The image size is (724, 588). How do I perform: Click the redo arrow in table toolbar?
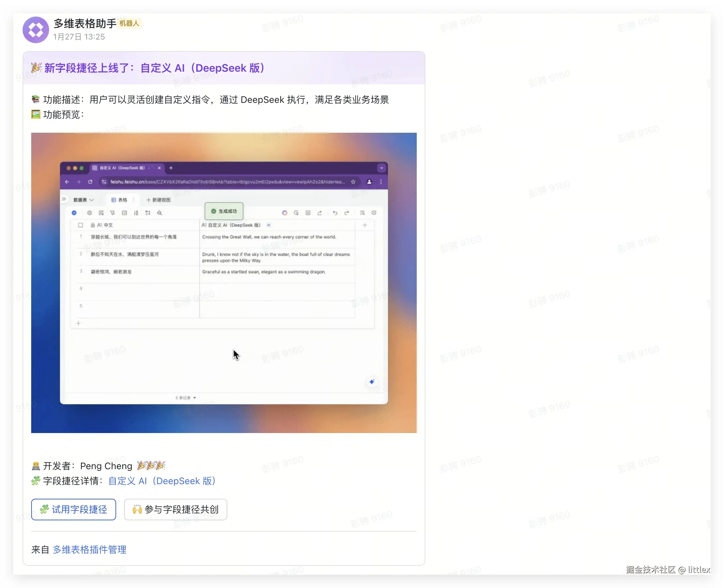click(x=346, y=213)
